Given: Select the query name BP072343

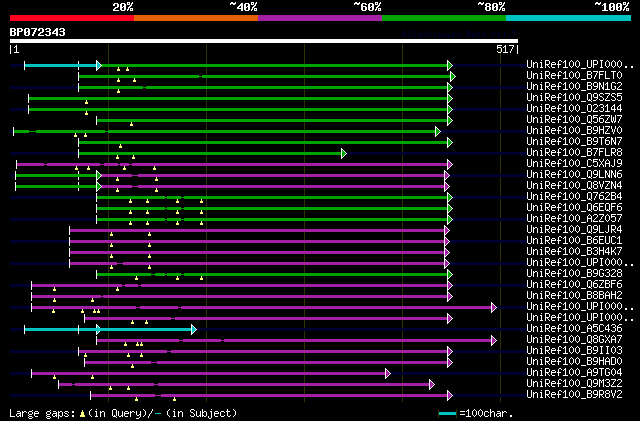Looking at the screenshot, I should point(38,32).
